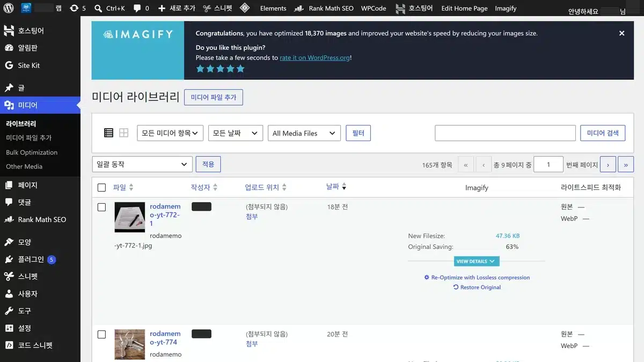Click the 미디어 검색 button

603,133
